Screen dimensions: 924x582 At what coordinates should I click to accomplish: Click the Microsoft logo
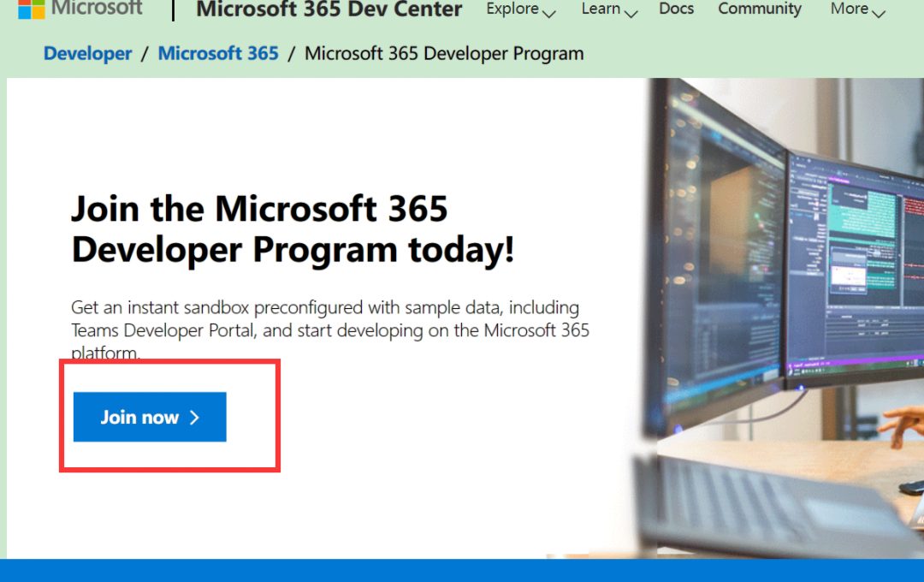pyautogui.click(x=80, y=9)
